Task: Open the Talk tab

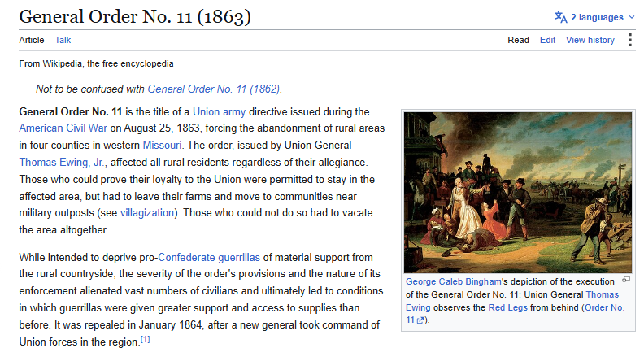Action: coord(63,40)
